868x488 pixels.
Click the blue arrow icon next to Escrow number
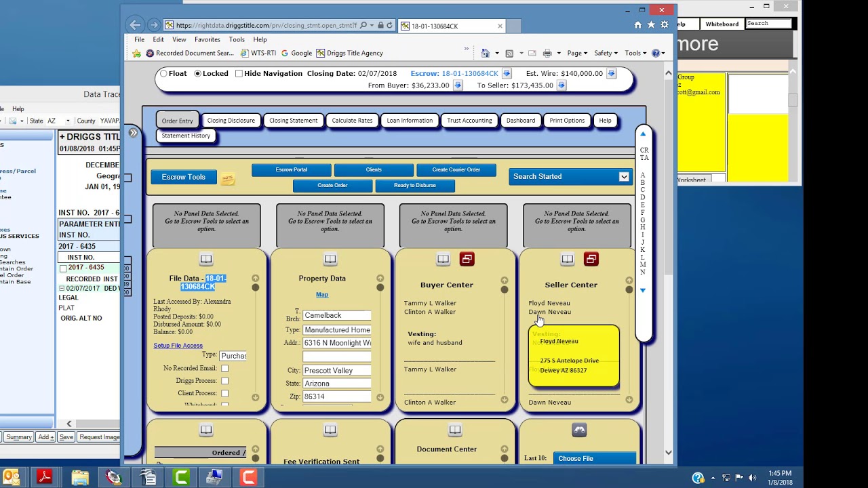click(507, 73)
